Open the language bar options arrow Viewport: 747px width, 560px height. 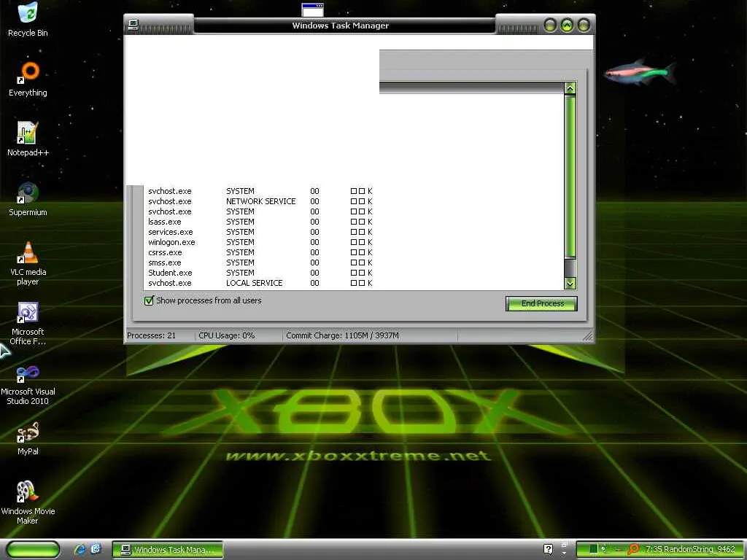[x=564, y=553]
